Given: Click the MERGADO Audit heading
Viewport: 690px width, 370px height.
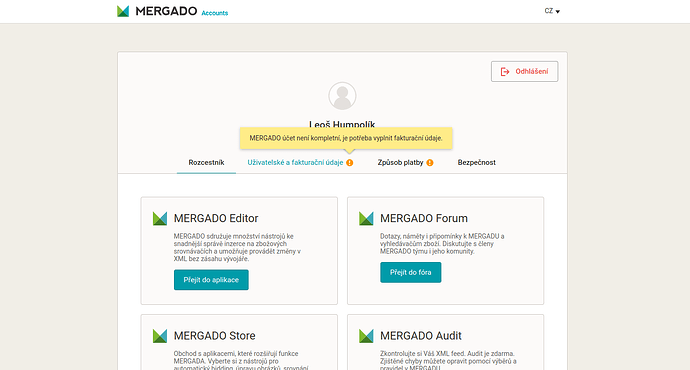Looking at the screenshot, I should click(421, 336).
